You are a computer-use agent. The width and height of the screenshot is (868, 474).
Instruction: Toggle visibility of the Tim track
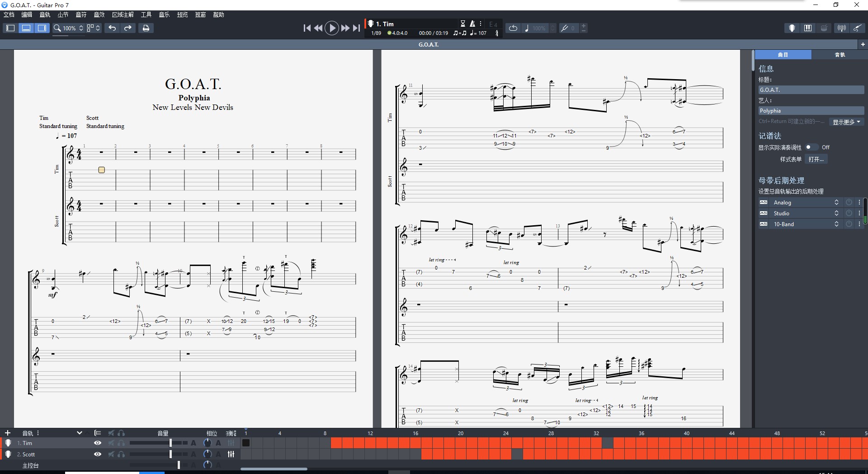click(97, 443)
